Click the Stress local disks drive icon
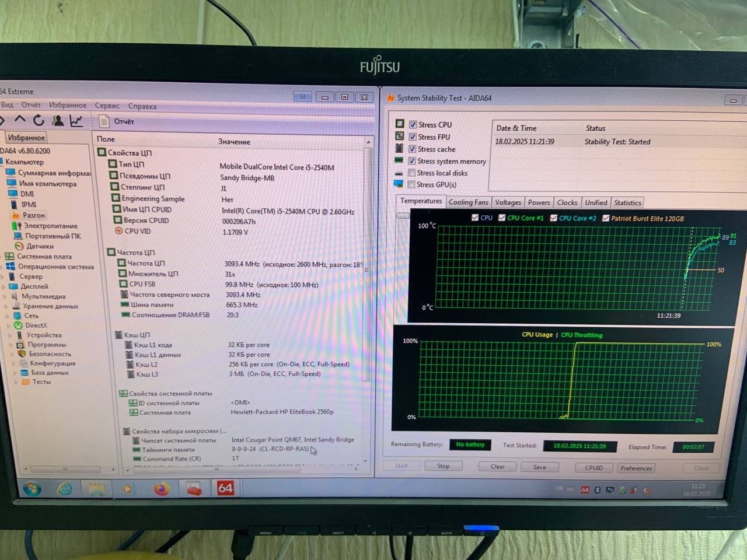 [399, 173]
